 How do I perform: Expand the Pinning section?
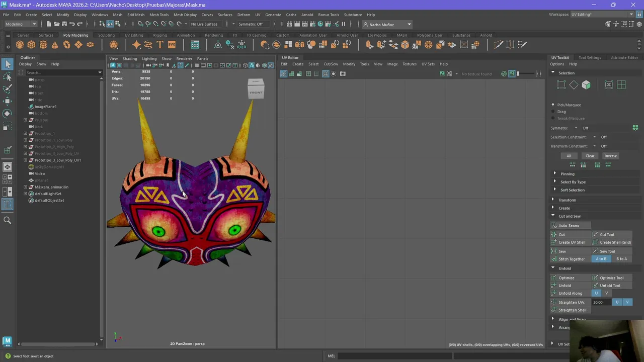tap(555, 174)
